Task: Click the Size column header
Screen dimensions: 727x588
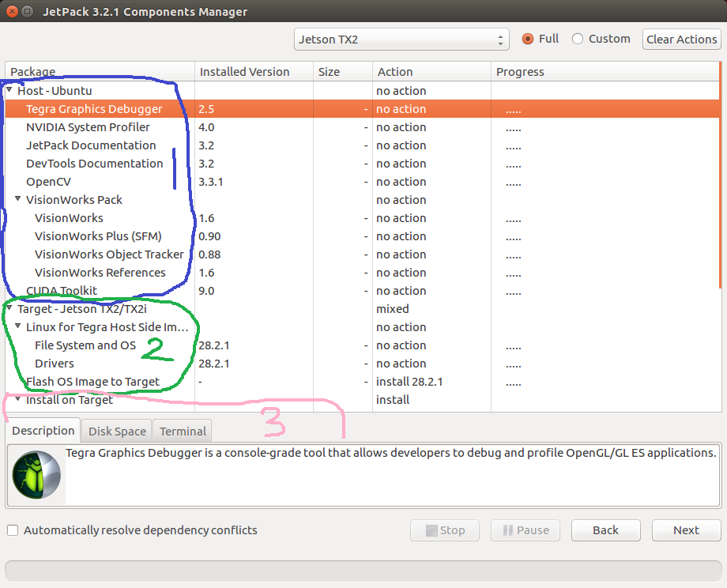Action: (343, 72)
